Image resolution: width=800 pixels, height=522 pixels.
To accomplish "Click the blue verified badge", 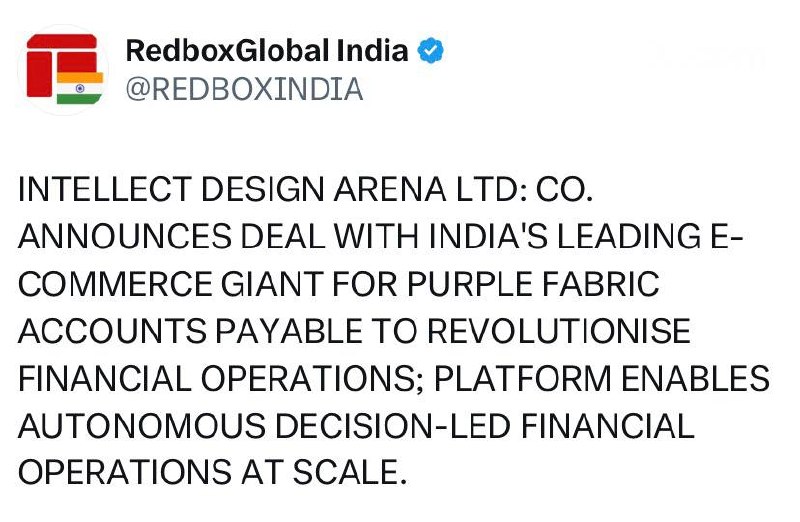I will (431, 51).
